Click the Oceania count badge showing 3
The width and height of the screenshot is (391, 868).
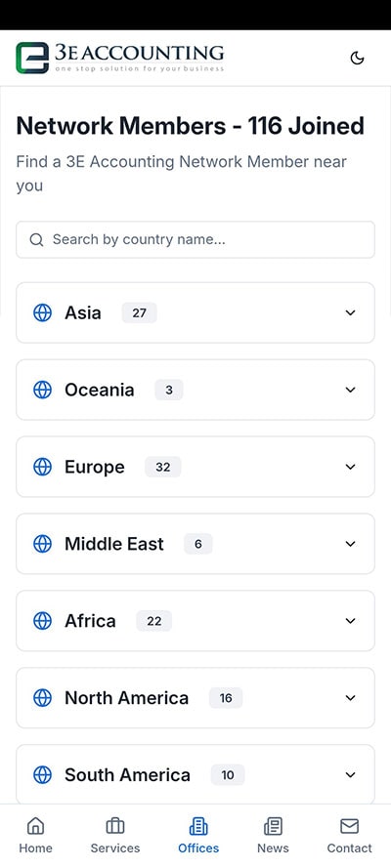click(x=169, y=390)
